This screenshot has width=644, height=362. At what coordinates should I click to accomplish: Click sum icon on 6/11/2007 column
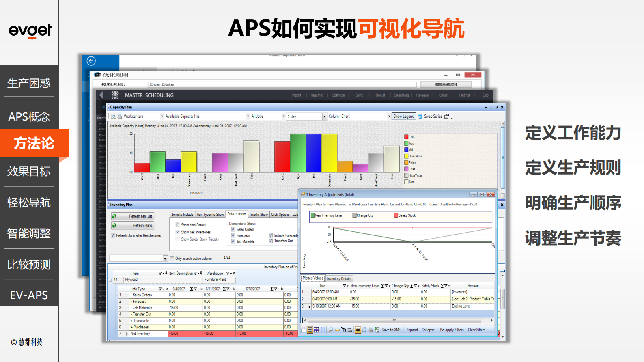224,289
